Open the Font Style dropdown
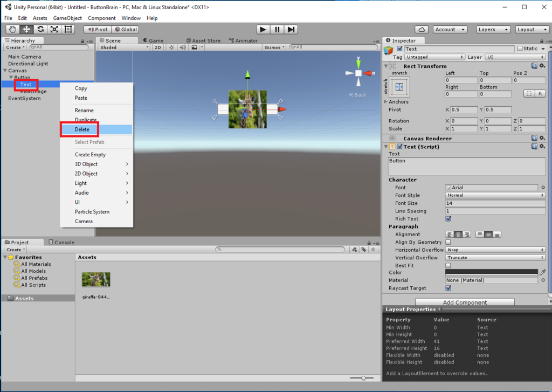Image resolution: width=552 pixels, height=392 pixels. 495,195
